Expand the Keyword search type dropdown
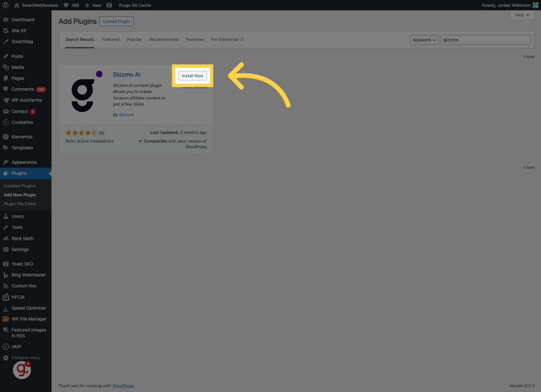The image size is (541, 392). point(424,40)
